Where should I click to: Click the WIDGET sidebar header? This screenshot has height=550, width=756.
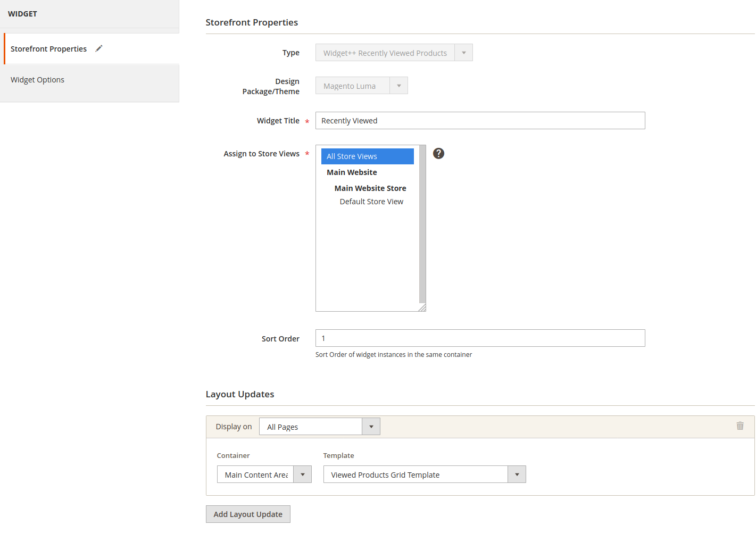(x=22, y=14)
